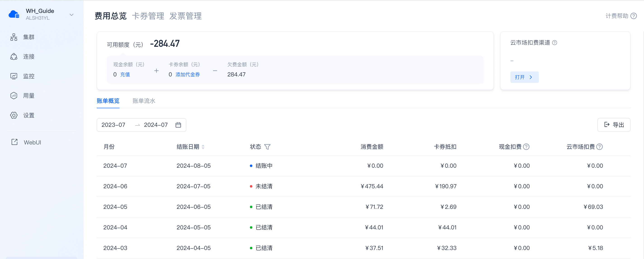Click the 打开 button
The height and width of the screenshot is (259, 644).
click(x=524, y=77)
